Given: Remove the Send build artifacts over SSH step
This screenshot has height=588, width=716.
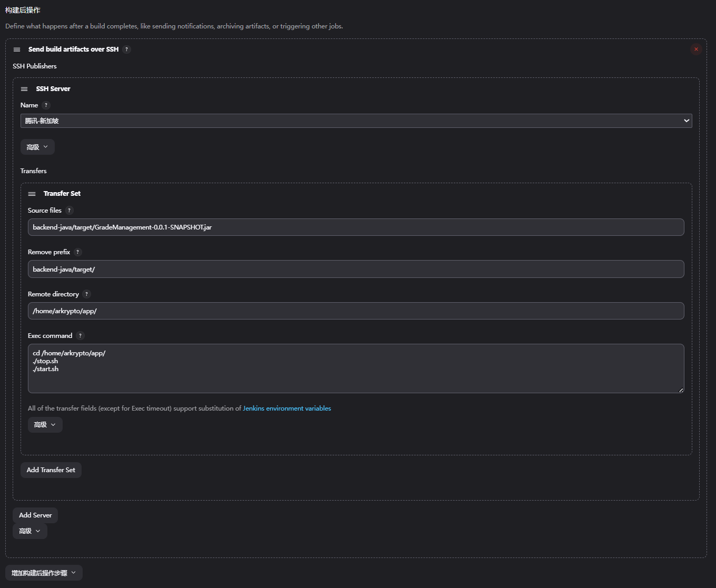Looking at the screenshot, I should pos(696,49).
